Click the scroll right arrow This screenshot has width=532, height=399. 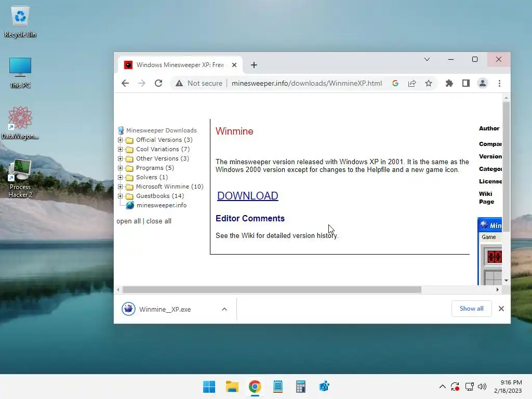click(497, 290)
